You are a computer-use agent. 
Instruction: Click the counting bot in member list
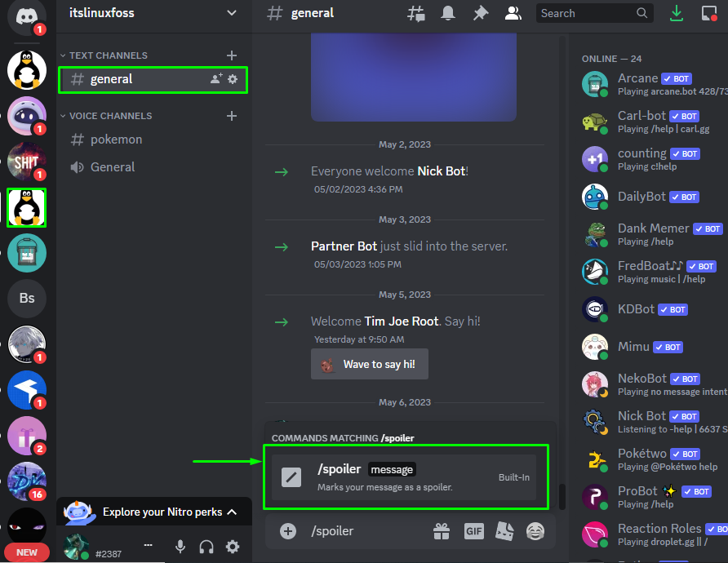click(x=652, y=159)
